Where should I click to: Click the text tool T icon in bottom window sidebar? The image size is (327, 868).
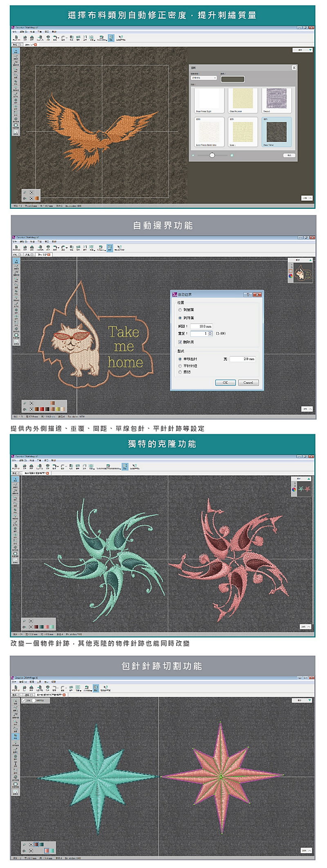click(16, 763)
